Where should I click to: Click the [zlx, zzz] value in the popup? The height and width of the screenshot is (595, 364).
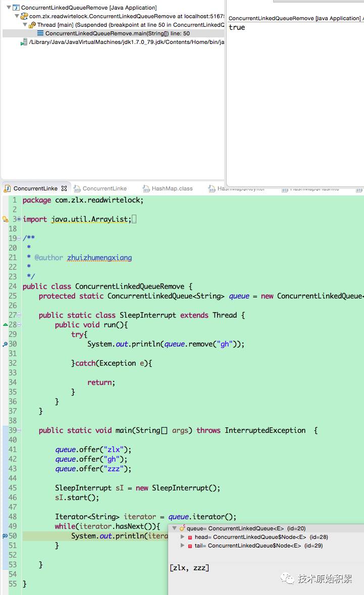tap(189, 568)
